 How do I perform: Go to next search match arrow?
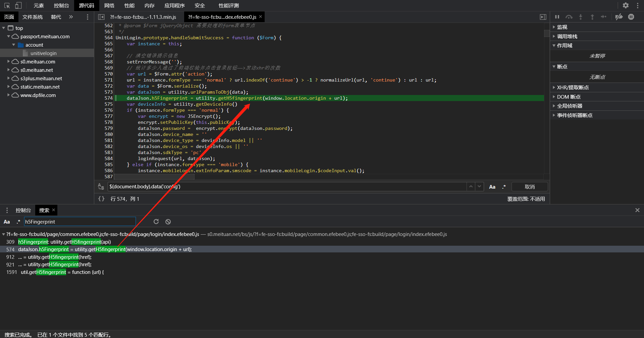479,187
